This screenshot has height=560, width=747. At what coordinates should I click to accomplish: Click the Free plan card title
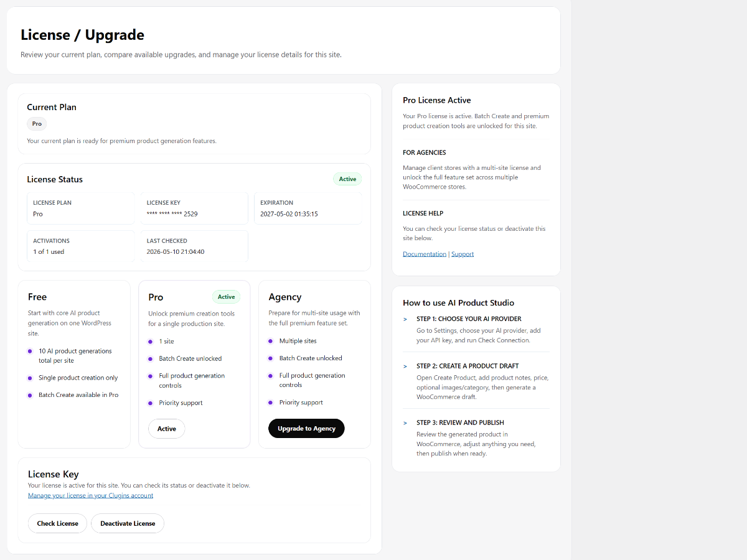tap(37, 297)
